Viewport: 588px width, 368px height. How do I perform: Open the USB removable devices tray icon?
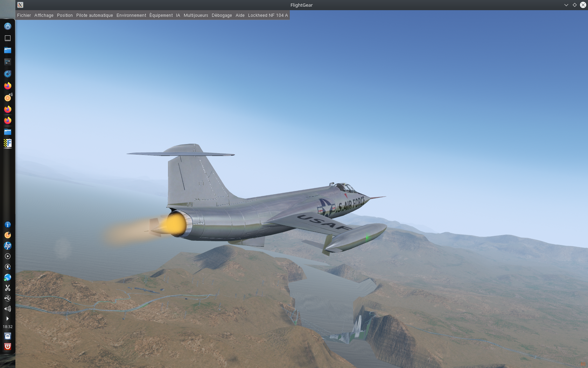[x=8, y=298]
